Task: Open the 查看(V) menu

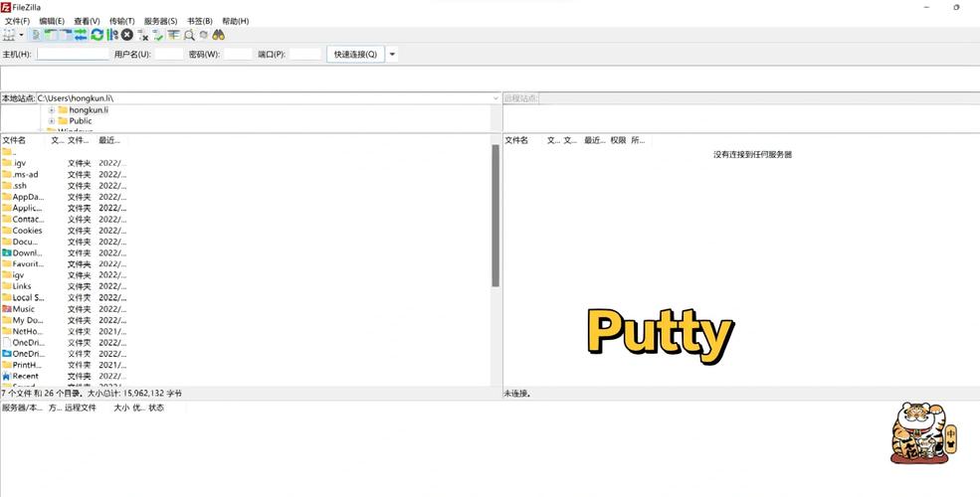Action: [x=87, y=21]
